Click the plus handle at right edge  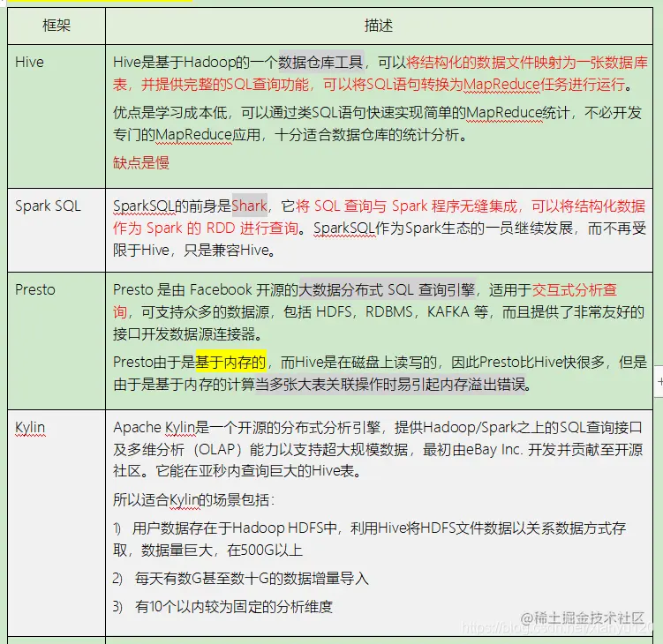pyautogui.click(x=659, y=381)
